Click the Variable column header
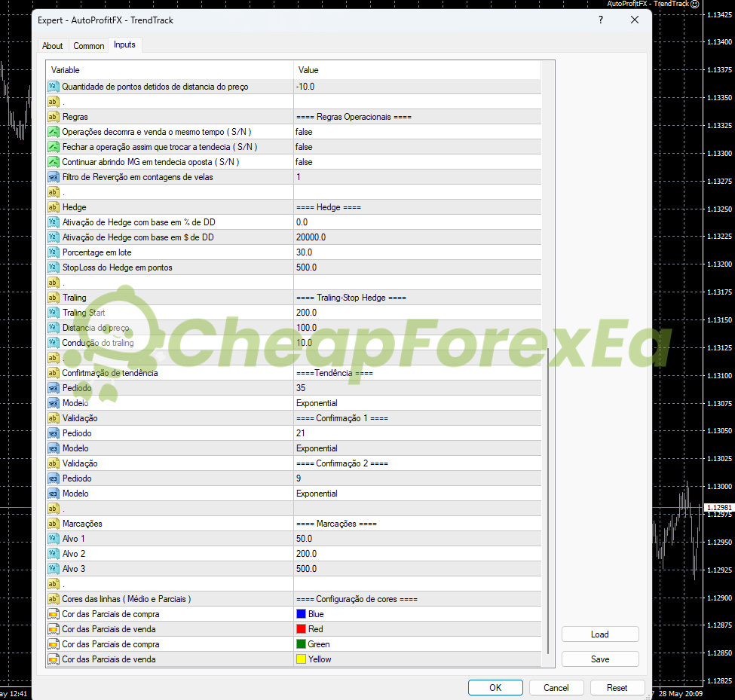 click(170, 70)
